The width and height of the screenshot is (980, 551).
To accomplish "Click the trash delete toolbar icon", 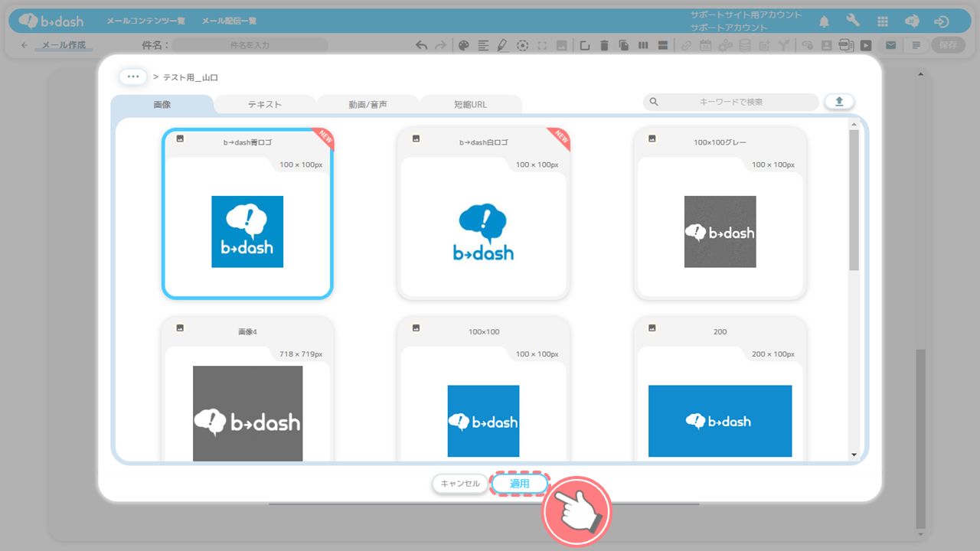I will [604, 45].
